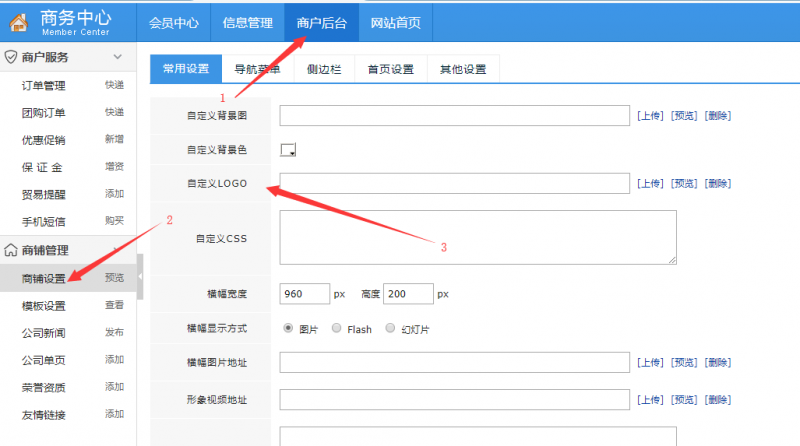This screenshot has height=446, width=800.
Task: Click 预览 for 自定义背景图
Action: pos(684,116)
